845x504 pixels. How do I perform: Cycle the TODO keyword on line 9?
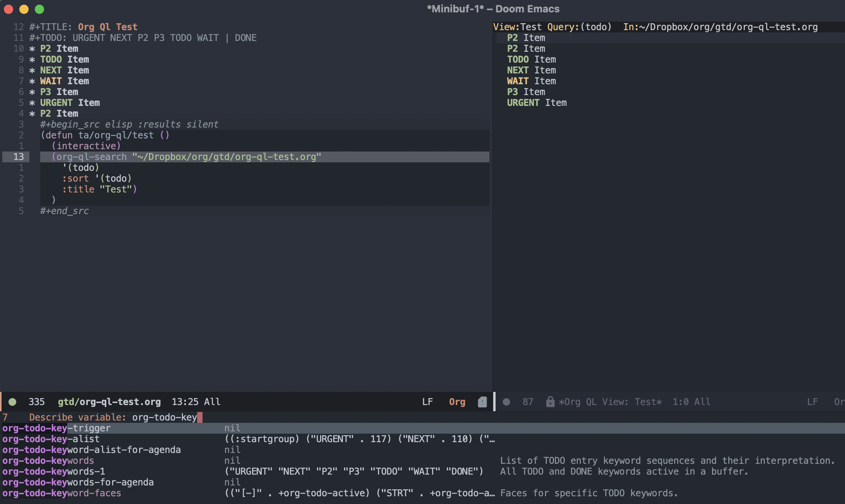[51, 59]
